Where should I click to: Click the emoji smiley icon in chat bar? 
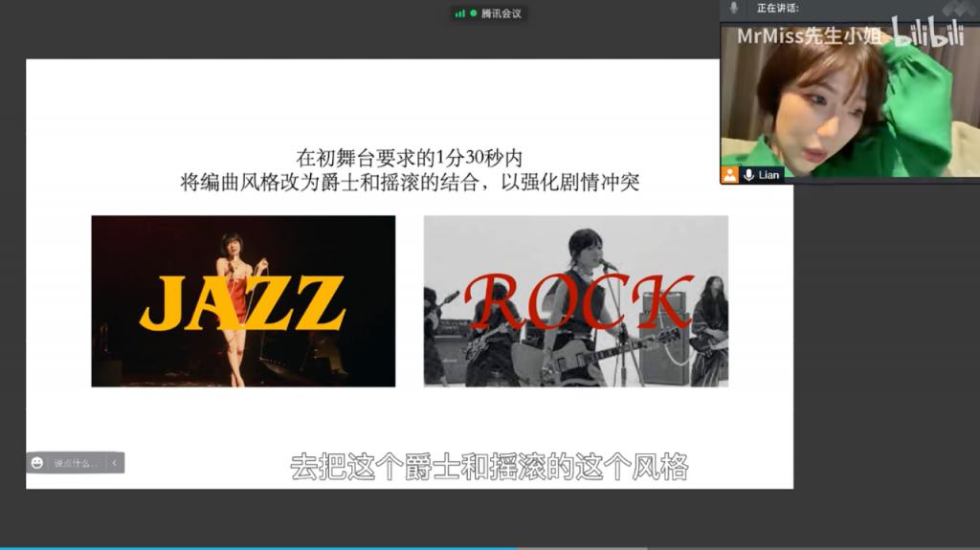pyautogui.click(x=37, y=463)
